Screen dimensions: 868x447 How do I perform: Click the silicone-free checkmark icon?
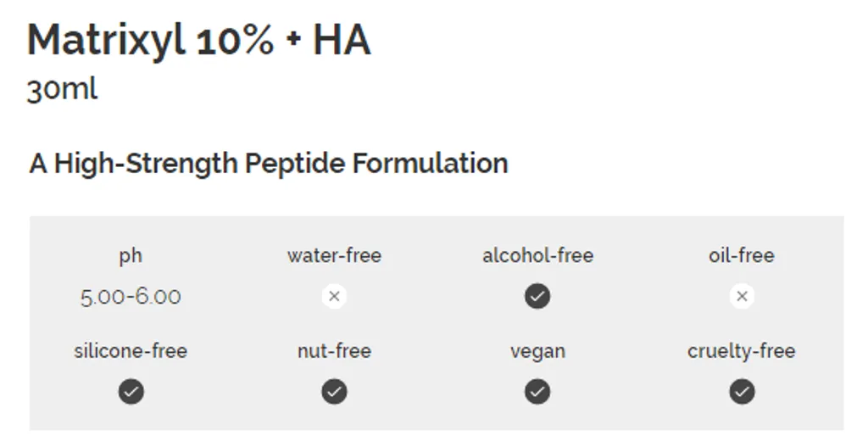coord(131,392)
